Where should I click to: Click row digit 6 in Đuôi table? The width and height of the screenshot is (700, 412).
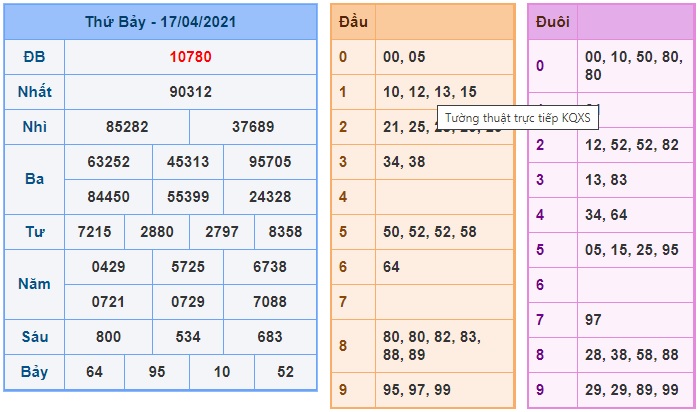click(x=540, y=285)
